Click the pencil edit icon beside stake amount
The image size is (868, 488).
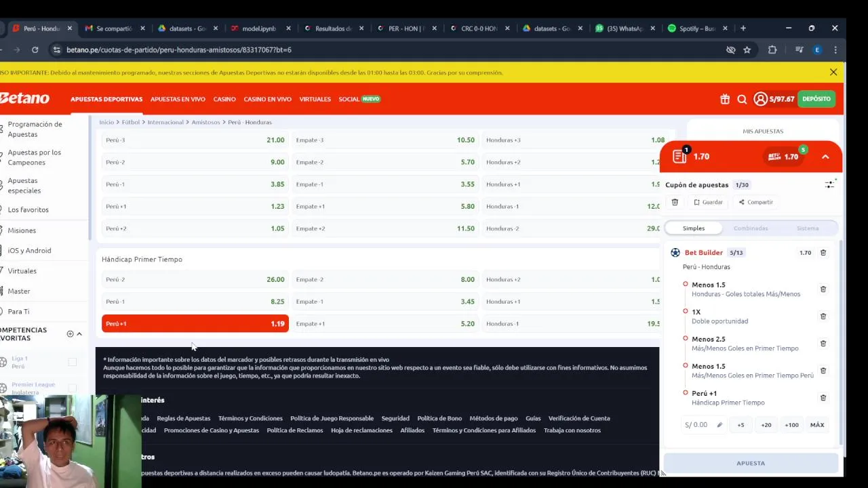coord(719,425)
